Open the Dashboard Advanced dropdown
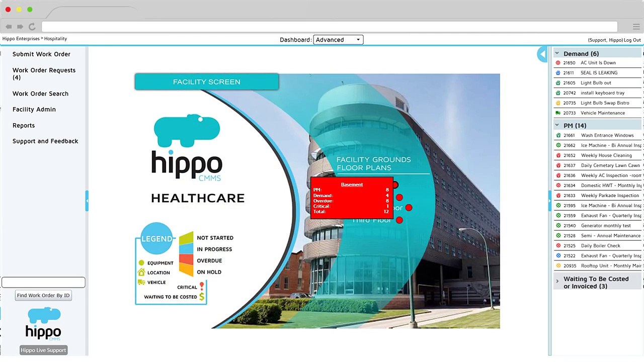644x362 pixels. 338,40
